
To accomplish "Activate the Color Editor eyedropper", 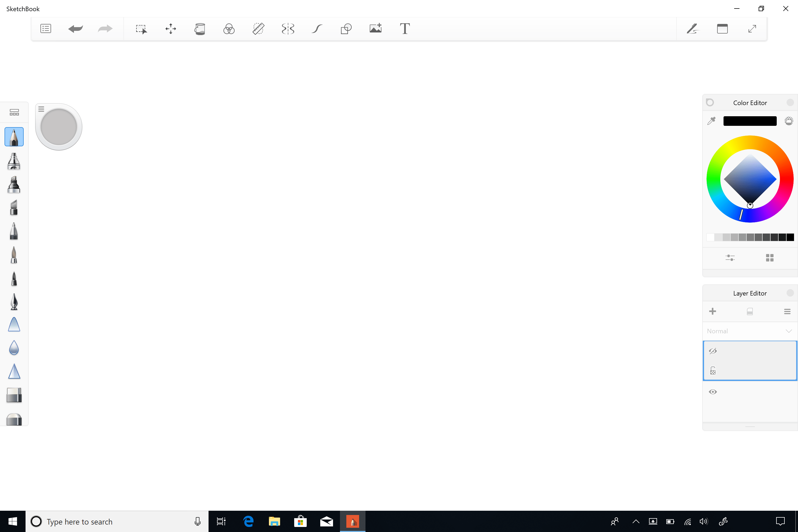I will point(711,121).
